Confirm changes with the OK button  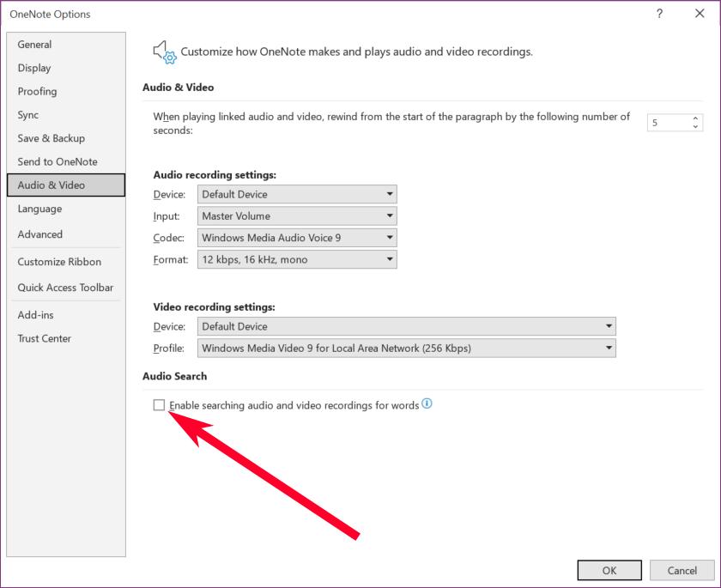(609, 570)
